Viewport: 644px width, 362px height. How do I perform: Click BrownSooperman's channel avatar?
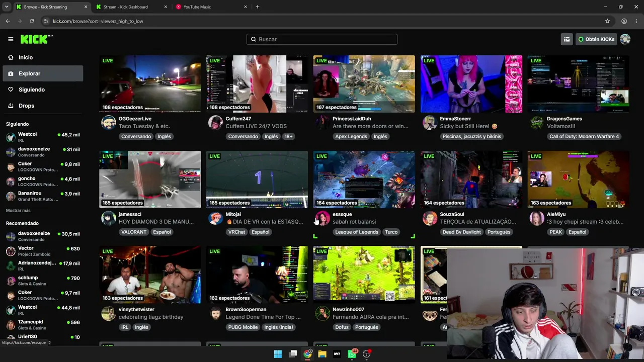click(215, 313)
